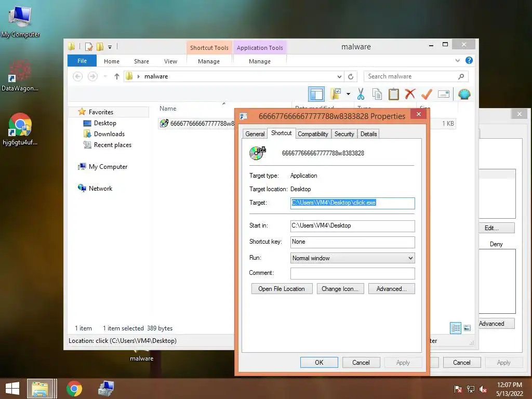Click the Copy icon in Explorer toolbar

377,94
